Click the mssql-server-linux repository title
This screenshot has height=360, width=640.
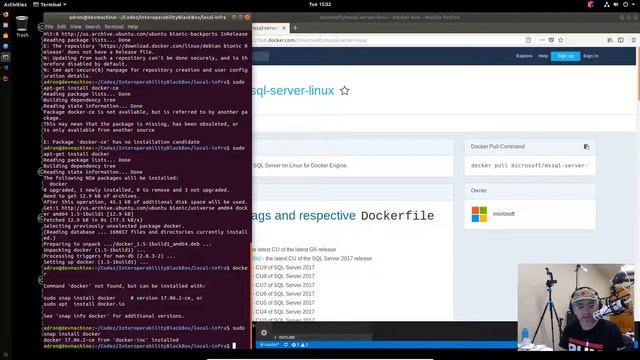click(293, 91)
